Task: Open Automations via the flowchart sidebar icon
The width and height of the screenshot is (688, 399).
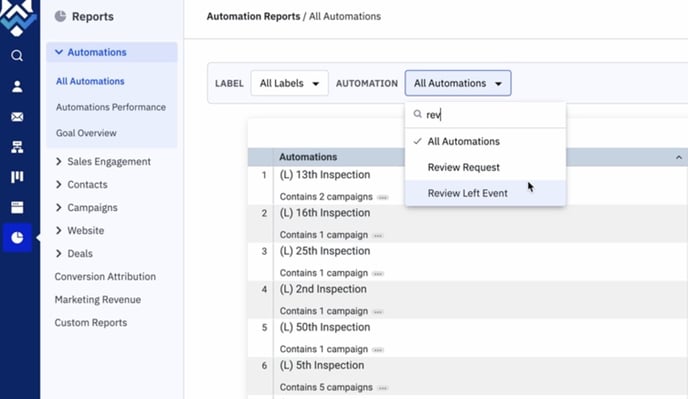Action: [x=17, y=147]
